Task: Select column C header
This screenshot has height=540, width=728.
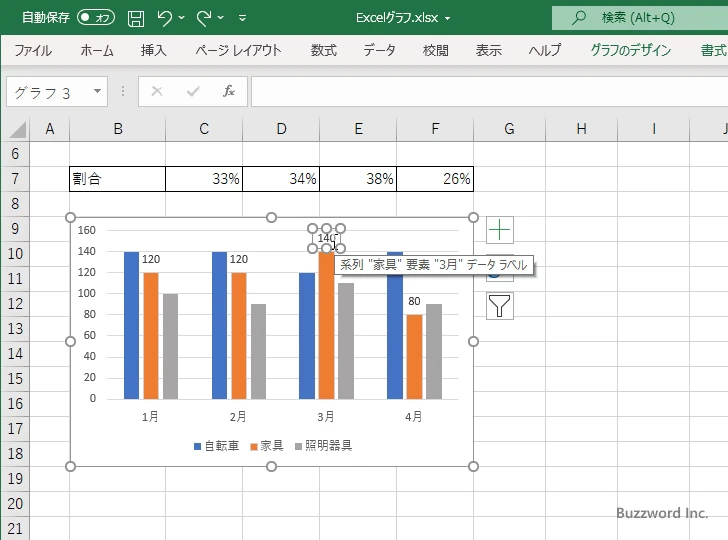Action: point(204,129)
